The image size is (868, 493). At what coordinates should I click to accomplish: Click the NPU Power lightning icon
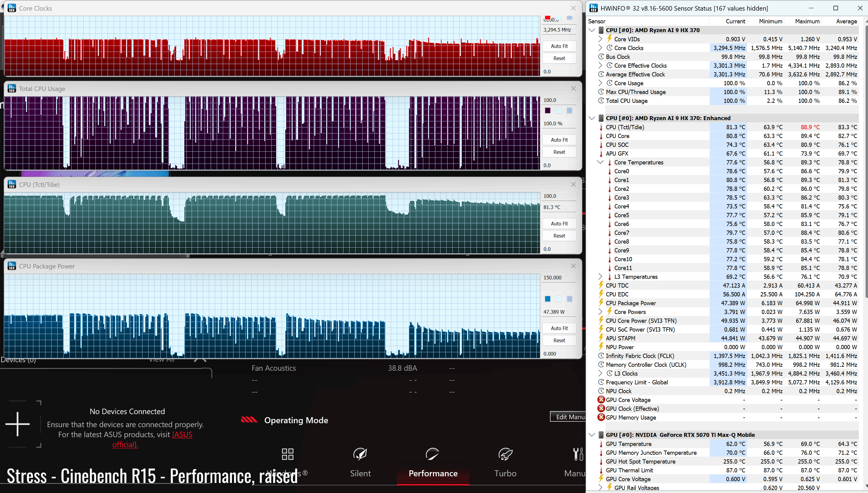(x=601, y=347)
